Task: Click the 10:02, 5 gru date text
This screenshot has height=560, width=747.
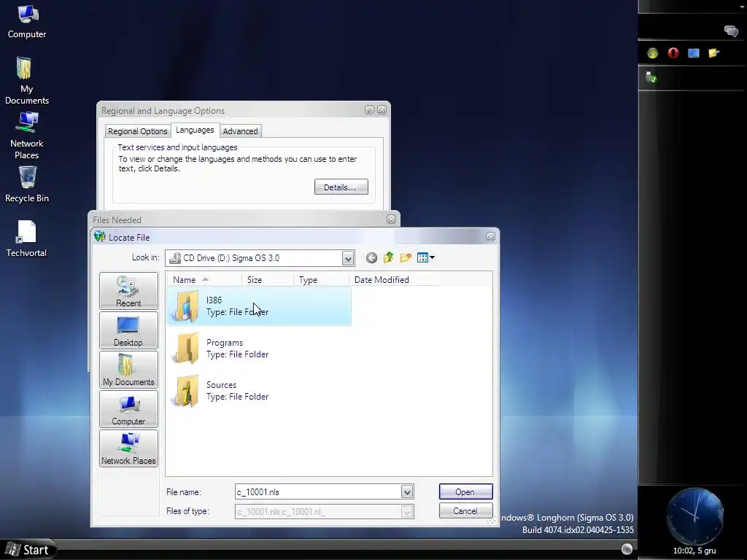Action: [x=694, y=551]
